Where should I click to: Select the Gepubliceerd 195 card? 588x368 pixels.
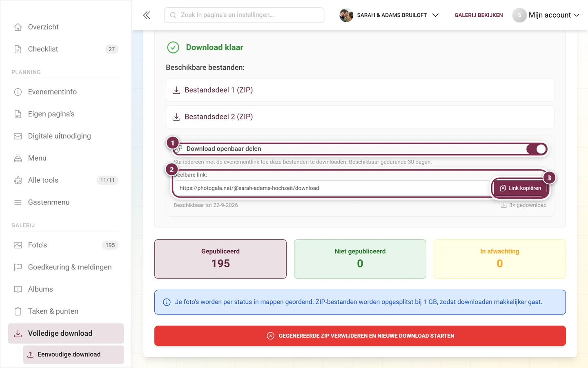220,259
